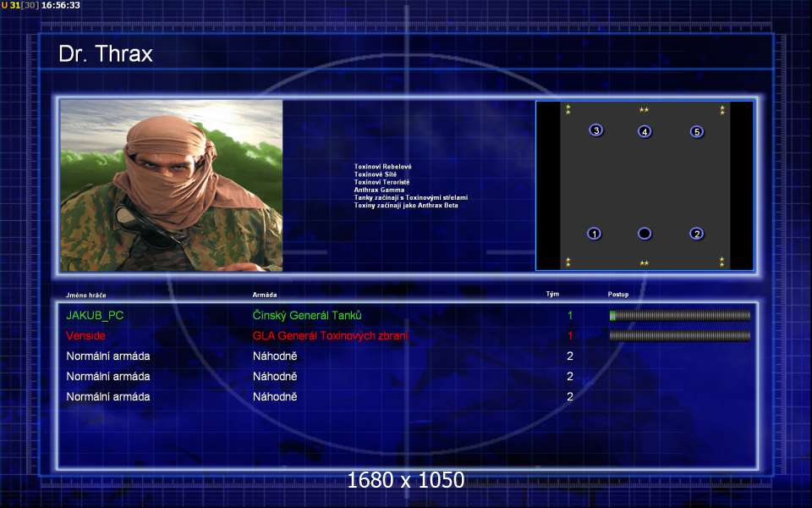Click the Toxinové Sítě ability line

(376, 174)
